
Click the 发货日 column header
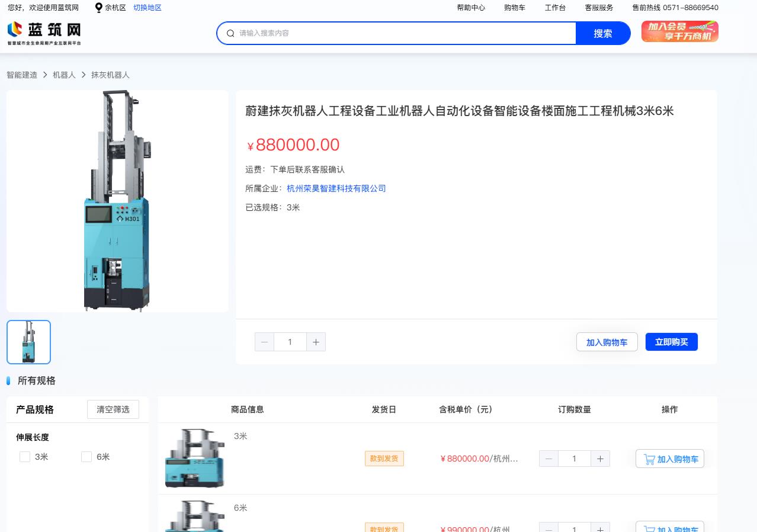point(384,409)
